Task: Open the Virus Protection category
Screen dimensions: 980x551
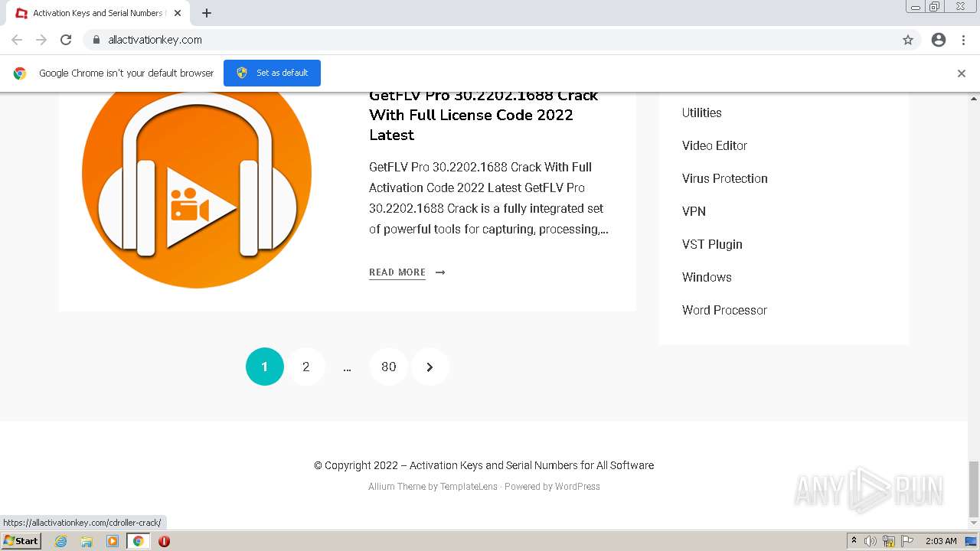Action: coord(725,178)
